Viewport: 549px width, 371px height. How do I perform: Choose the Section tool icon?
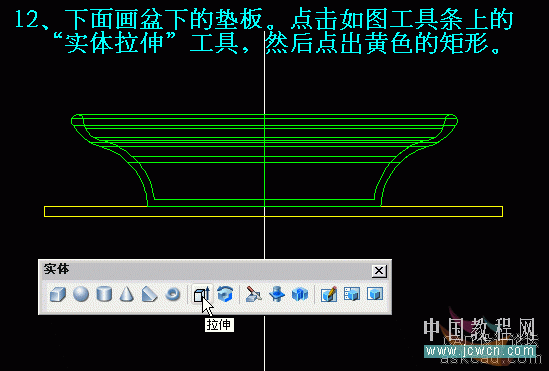[x=277, y=294]
